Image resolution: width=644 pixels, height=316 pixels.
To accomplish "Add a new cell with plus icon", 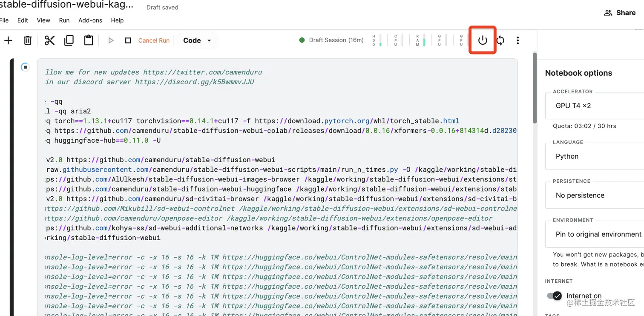I will point(8,40).
